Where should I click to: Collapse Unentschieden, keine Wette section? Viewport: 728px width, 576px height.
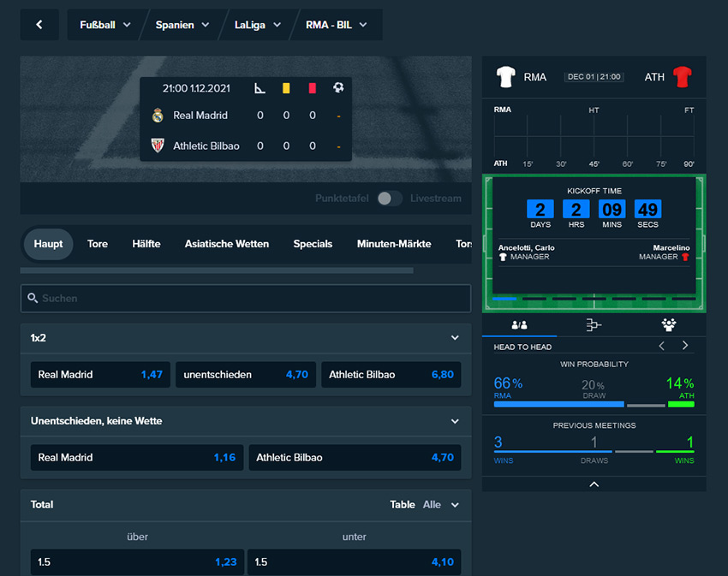(x=455, y=421)
